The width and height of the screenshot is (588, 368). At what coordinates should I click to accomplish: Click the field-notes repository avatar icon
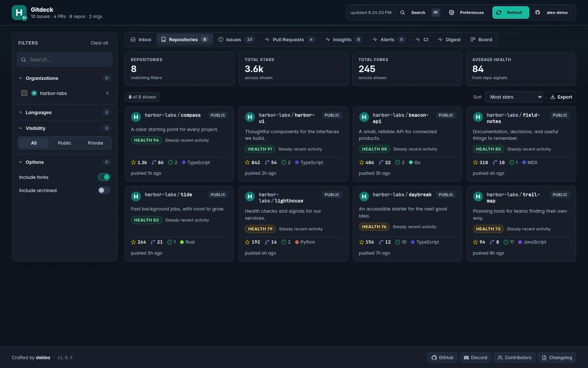pos(478,117)
